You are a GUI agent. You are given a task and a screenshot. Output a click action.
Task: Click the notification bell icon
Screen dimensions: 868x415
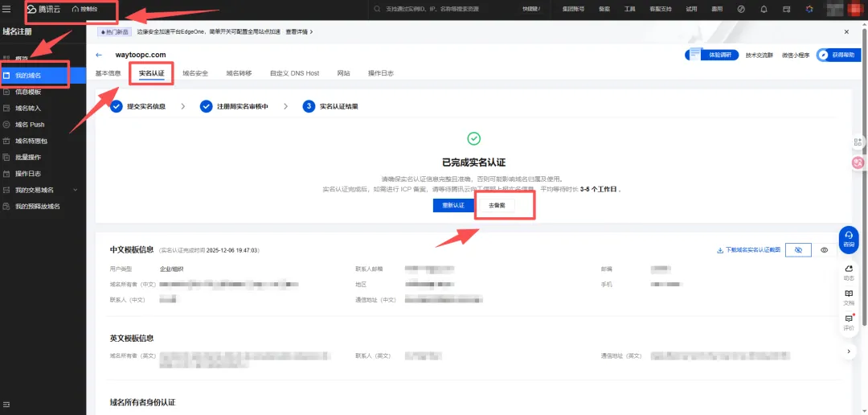pos(764,9)
